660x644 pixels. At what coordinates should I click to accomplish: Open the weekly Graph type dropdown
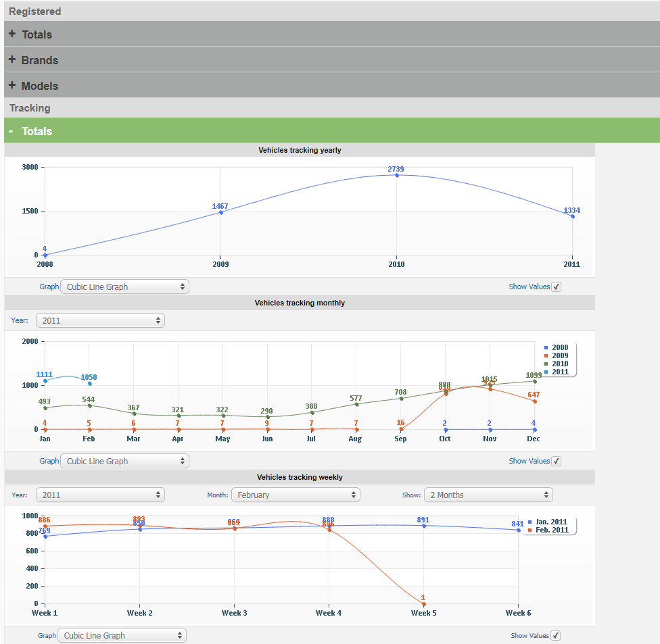pyautogui.click(x=122, y=635)
